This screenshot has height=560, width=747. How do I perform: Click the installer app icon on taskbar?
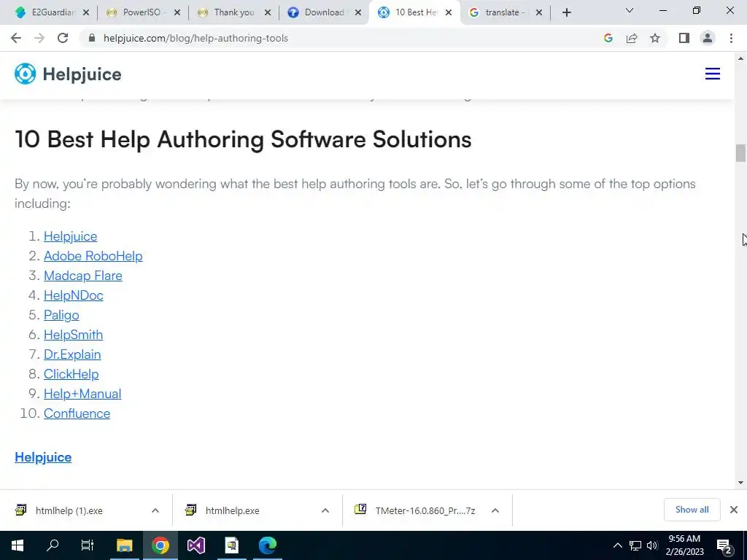click(x=232, y=545)
